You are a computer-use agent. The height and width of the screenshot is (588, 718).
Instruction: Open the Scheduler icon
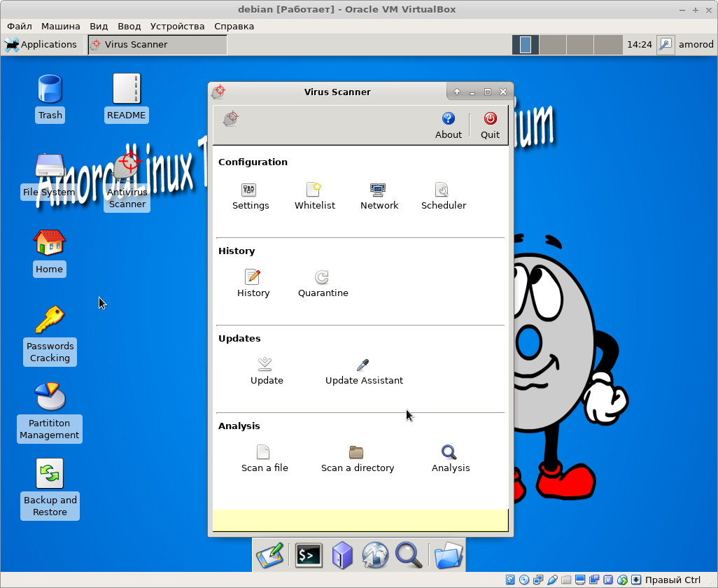443,190
